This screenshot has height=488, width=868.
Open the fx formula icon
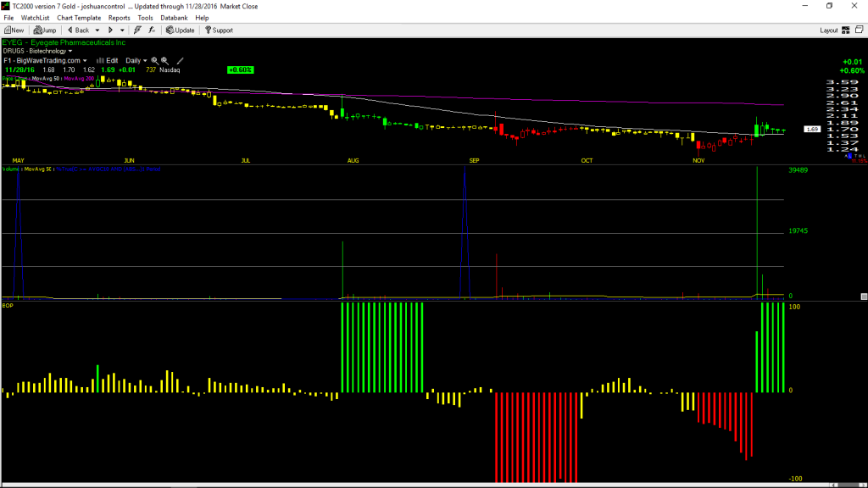click(x=152, y=30)
